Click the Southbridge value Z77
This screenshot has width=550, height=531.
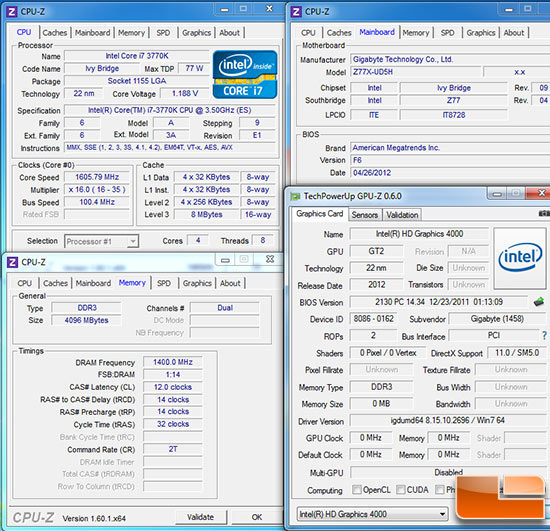(x=454, y=100)
